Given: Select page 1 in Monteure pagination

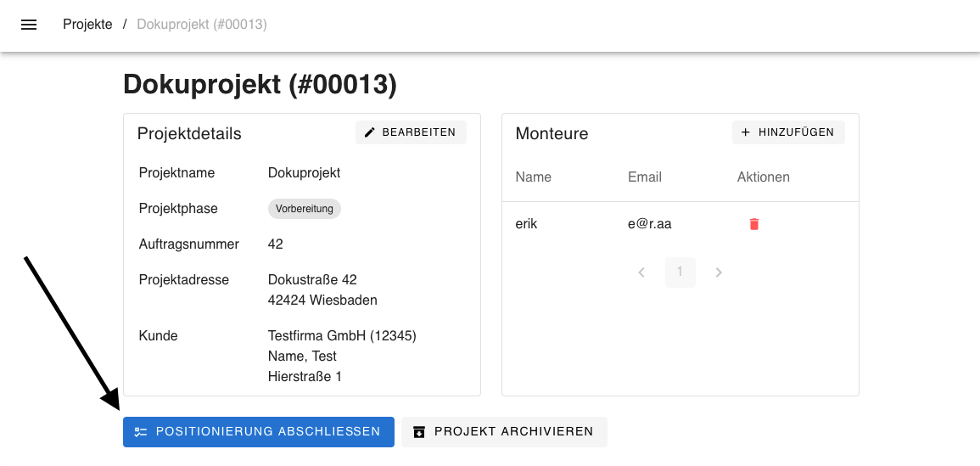Looking at the screenshot, I should tap(680, 272).
